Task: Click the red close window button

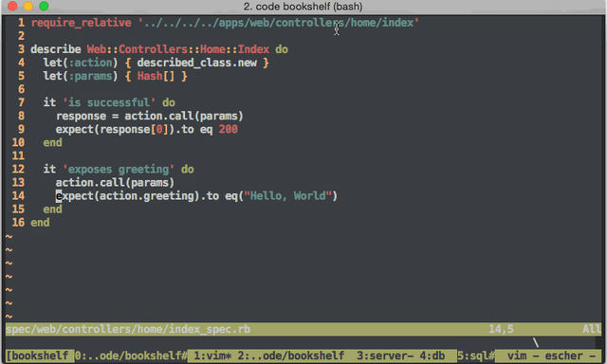Action: point(12,6)
